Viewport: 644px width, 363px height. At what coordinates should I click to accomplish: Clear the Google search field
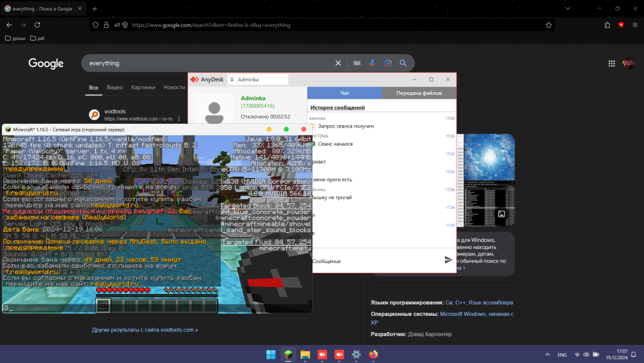pos(338,63)
